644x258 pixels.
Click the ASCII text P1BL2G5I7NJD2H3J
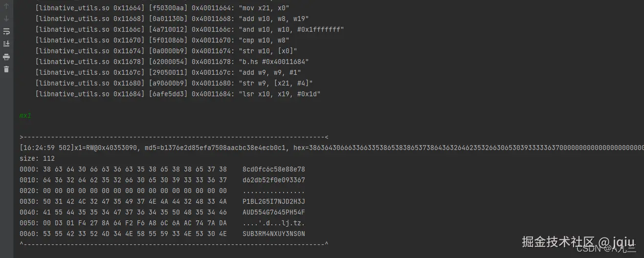coord(274,201)
